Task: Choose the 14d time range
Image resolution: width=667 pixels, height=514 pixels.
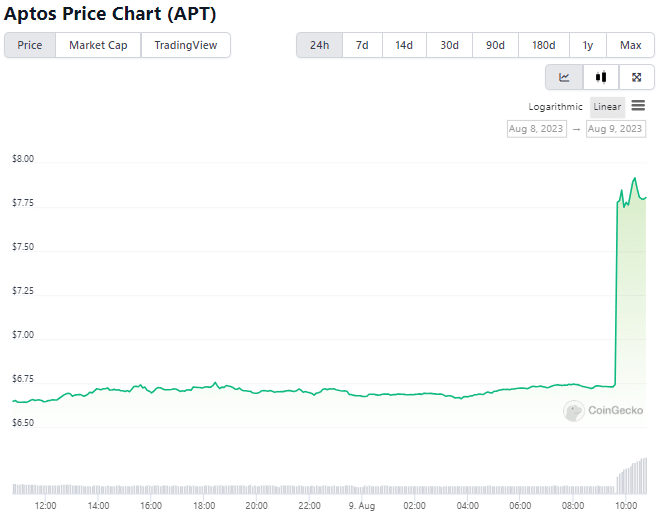Action: [404, 45]
